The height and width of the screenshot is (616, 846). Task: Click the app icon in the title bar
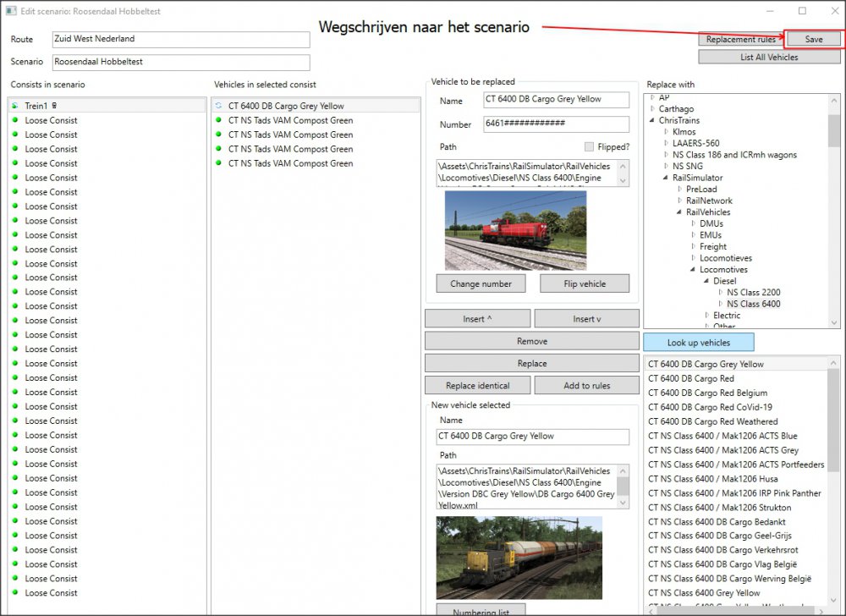click(x=10, y=11)
